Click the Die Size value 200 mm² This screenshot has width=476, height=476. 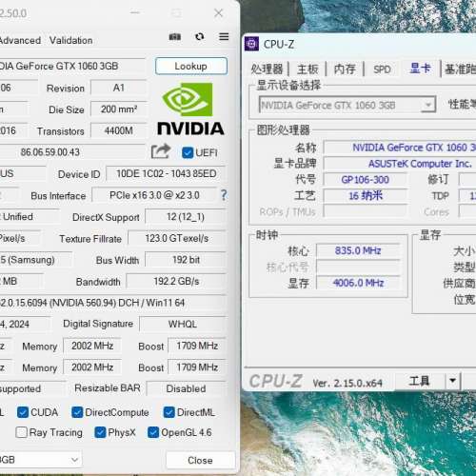119,109
